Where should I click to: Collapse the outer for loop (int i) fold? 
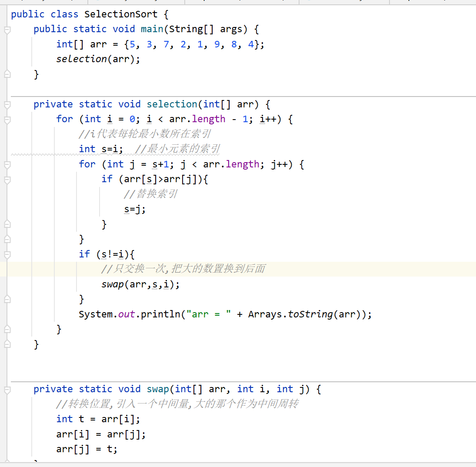pyautogui.click(x=7, y=120)
